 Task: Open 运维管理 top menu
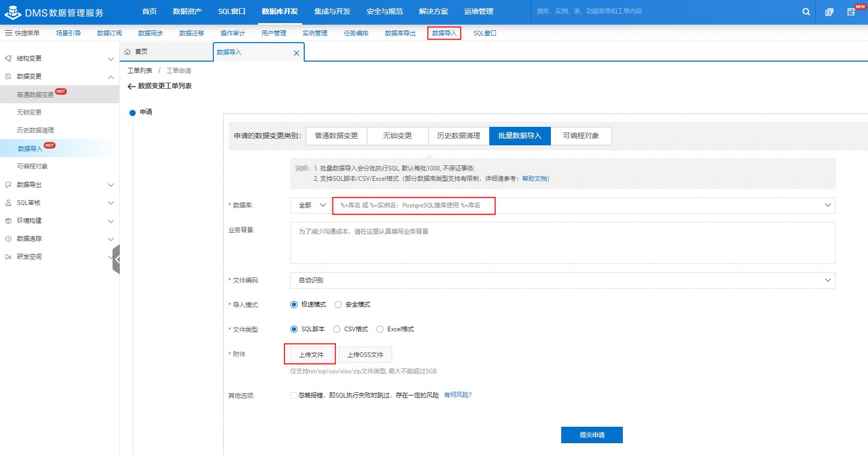[479, 11]
